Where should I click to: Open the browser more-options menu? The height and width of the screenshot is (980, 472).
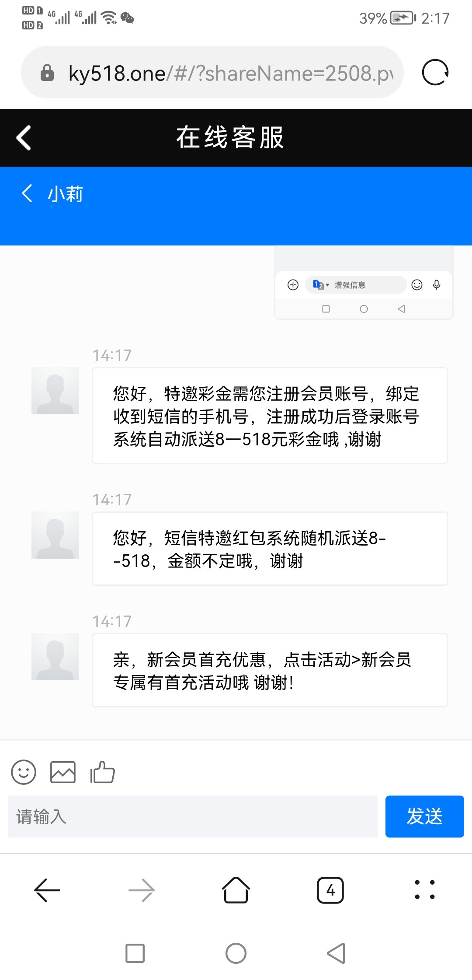[x=425, y=890]
